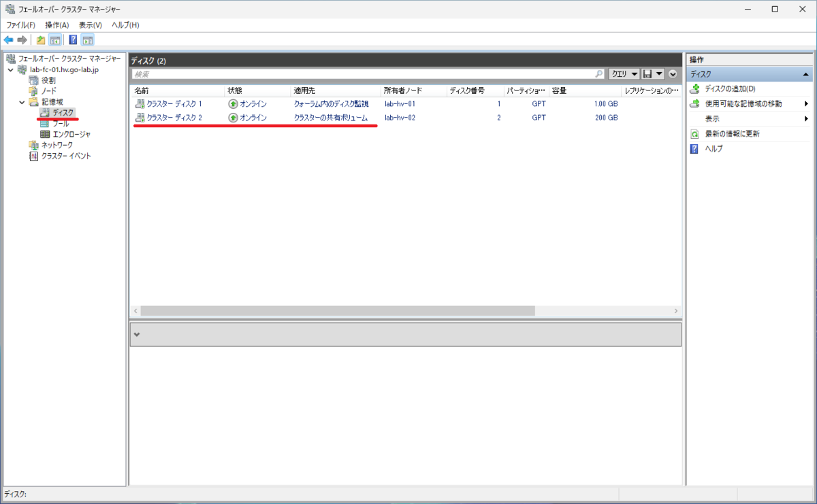The width and height of the screenshot is (817, 504).
Task: Select the 記憶域 folder icon in tree
Action: click(x=34, y=102)
